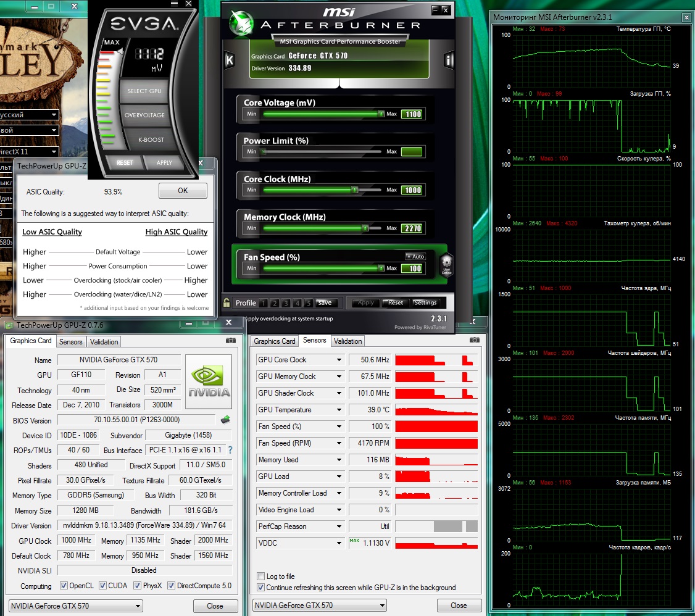Click APPLY in EVGA voltage tool
Image resolution: width=695 pixels, height=616 pixels.
tap(164, 163)
